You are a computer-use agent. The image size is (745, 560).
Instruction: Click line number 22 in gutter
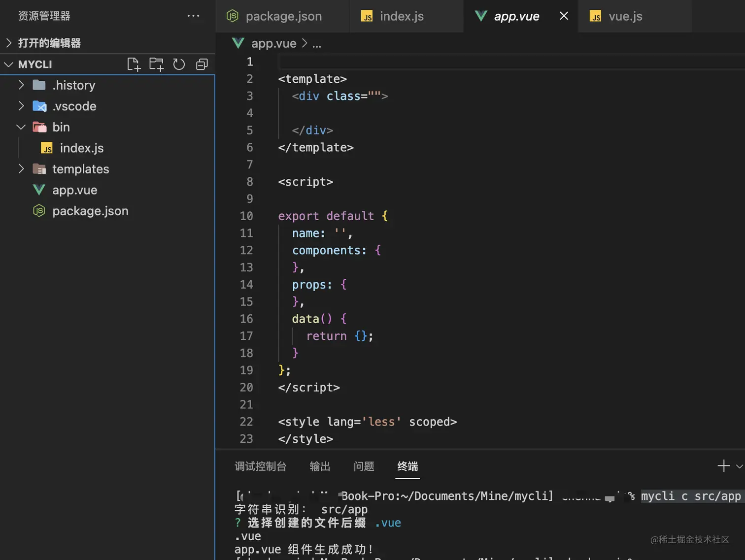tap(246, 422)
